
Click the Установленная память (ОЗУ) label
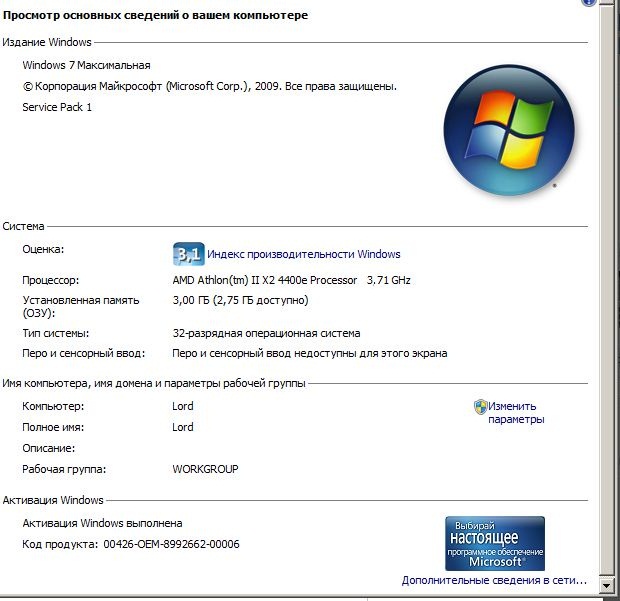pyautogui.click(x=81, y=306)
